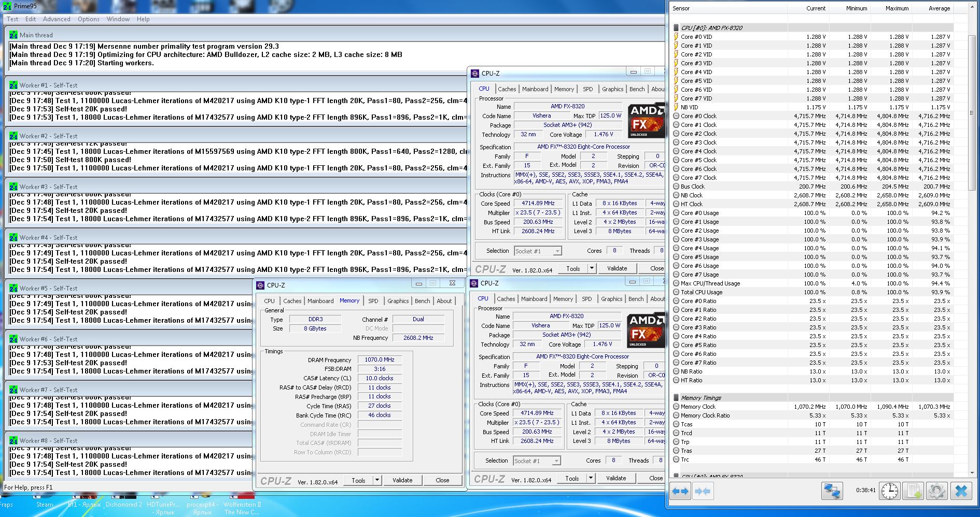Click the 0:38:41 elapsed time readout in HWiNFO
Image resolution: width=980 pixels, height=517 pixels.
(865, 490)
